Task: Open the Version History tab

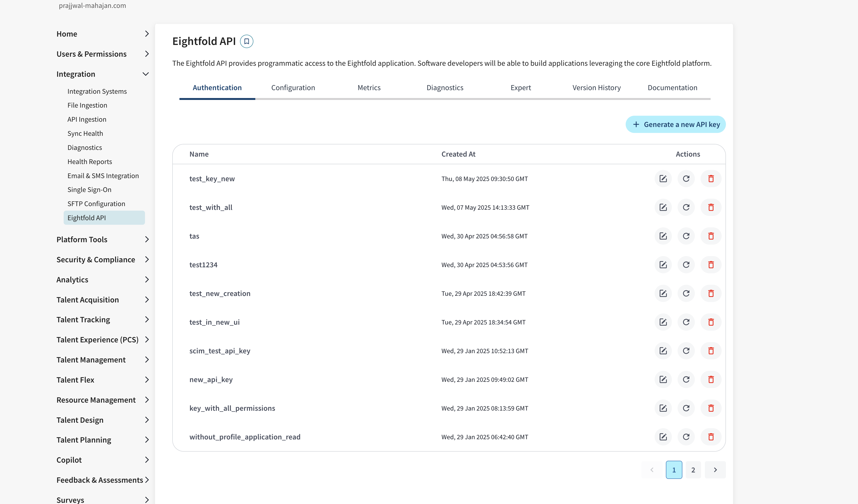Action: 596,88
